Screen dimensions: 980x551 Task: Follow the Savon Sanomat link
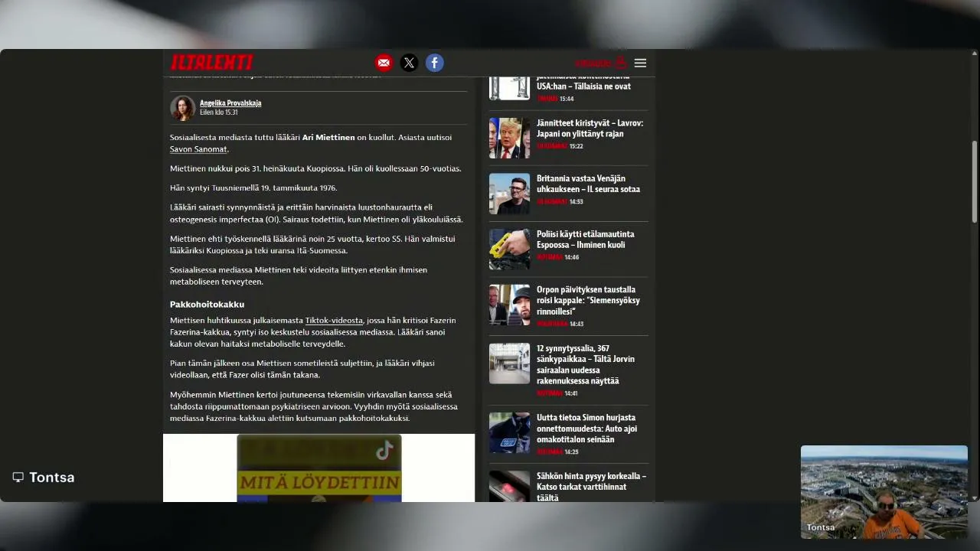[198, 149]
